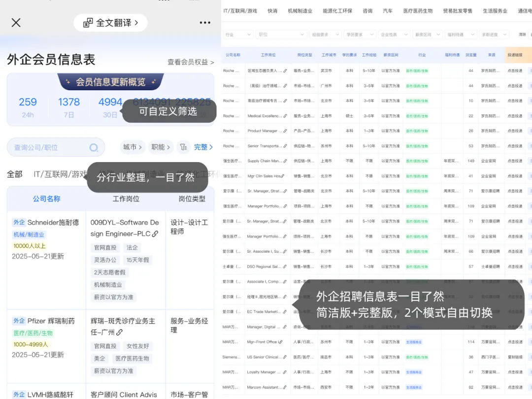Click the 工作城市 column header
Screen dimensions: 532x399
(329, 55)
